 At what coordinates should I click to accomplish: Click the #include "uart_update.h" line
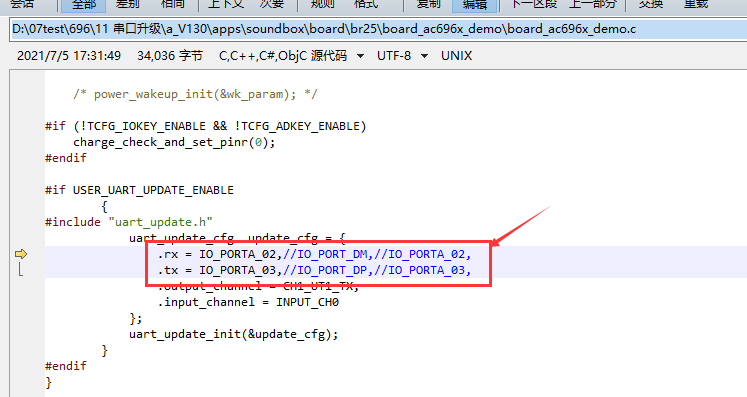[129, 222]
